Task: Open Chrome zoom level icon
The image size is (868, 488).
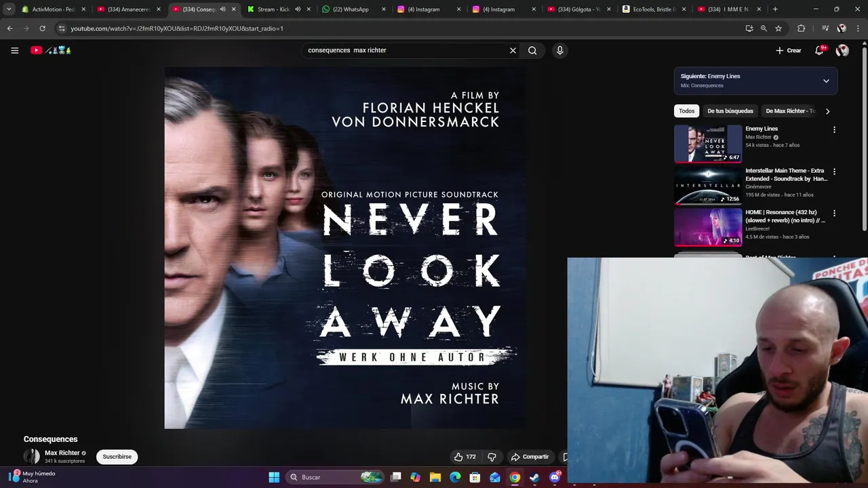Action: pos(764,28)
